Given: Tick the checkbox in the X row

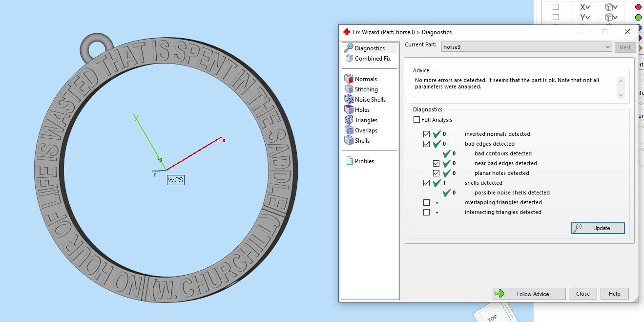Looking at the screenshot, I should (555, 7).
